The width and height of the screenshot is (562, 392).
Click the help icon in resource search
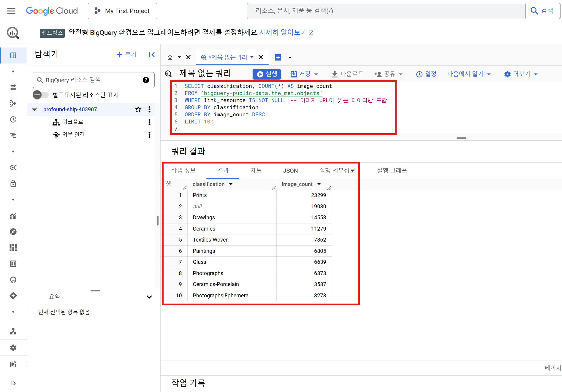pos(146,80)
